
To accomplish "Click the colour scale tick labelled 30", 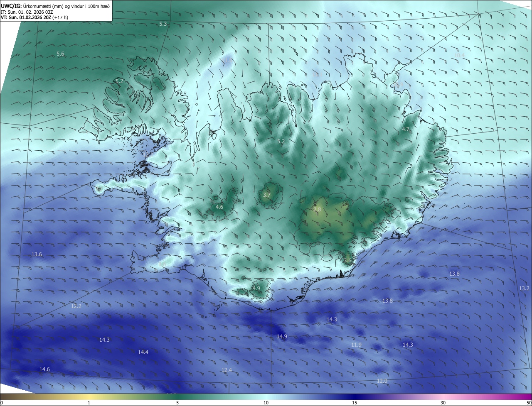I will coord(443,403).
